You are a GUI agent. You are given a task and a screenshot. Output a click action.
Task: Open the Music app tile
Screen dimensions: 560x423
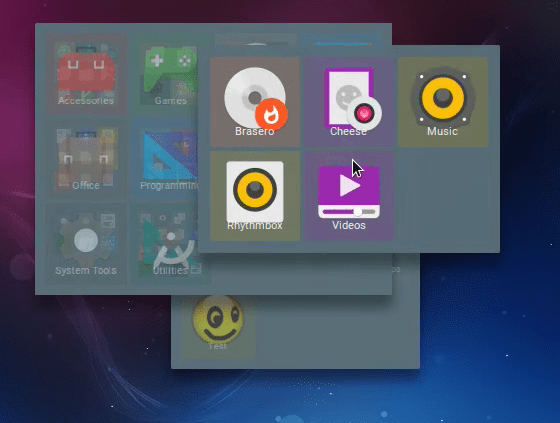(443, 102)
